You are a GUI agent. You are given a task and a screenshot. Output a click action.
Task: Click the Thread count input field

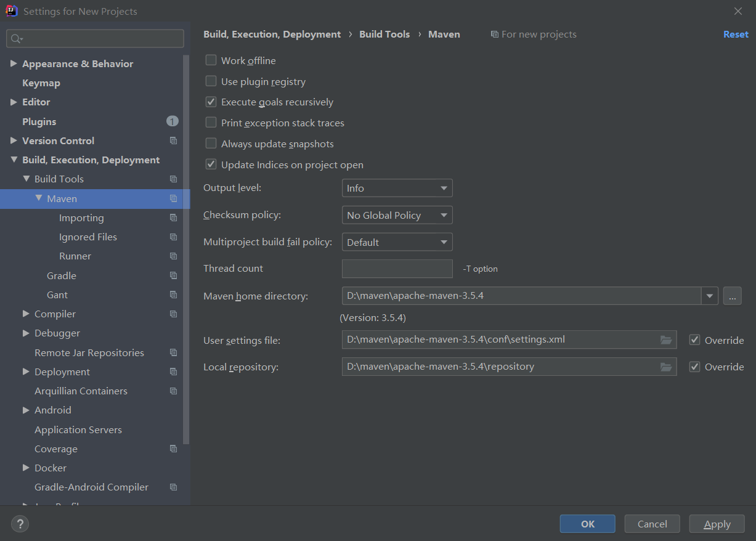pos(397,269)
